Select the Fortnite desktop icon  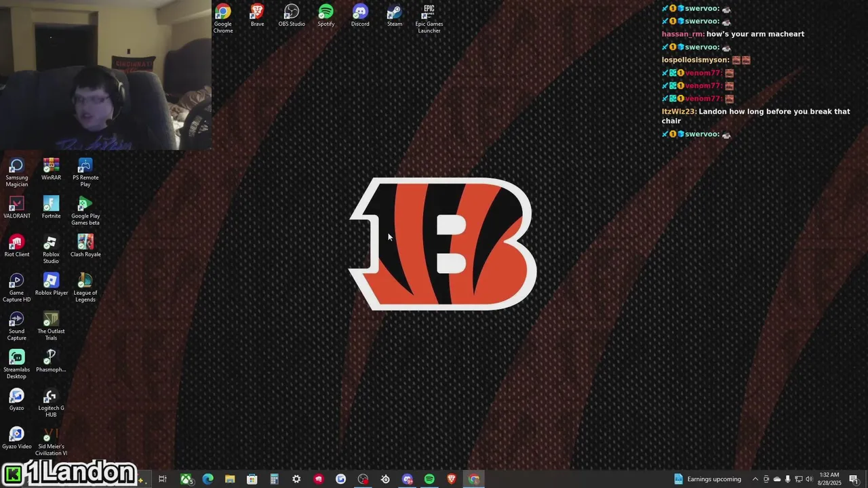[x=51, y=207]
